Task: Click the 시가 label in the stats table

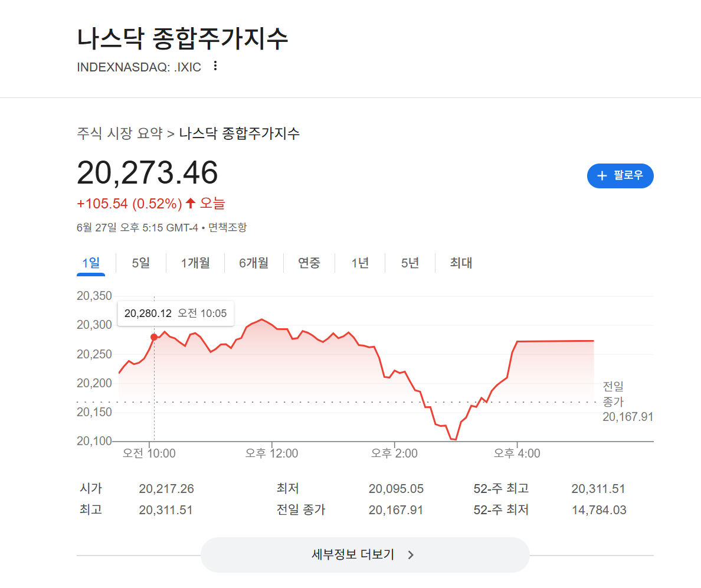Action: 91,488
